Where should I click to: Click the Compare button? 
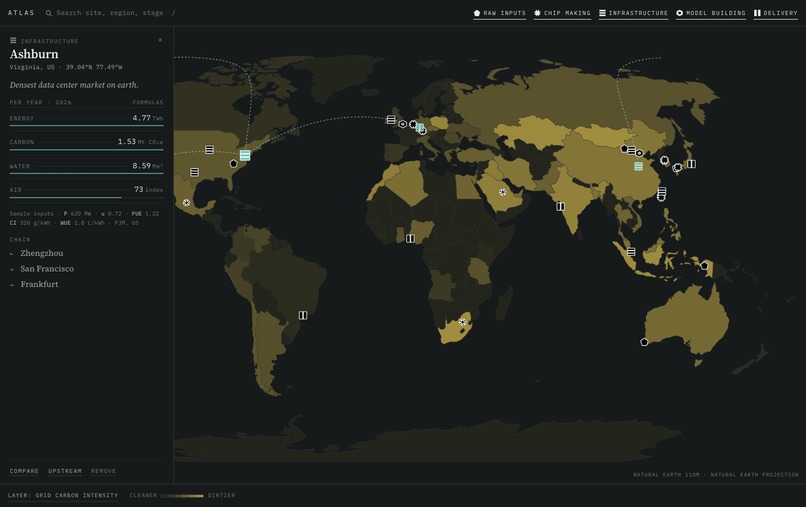[x=24, y=471]
